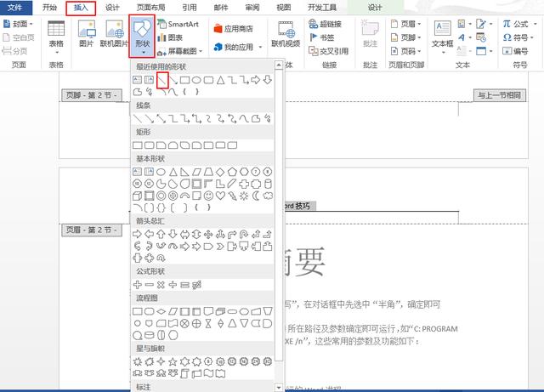Open the 页面布局 ribbon tab
Viewport: 544px width, 392px height.
(x=150, y=8)
